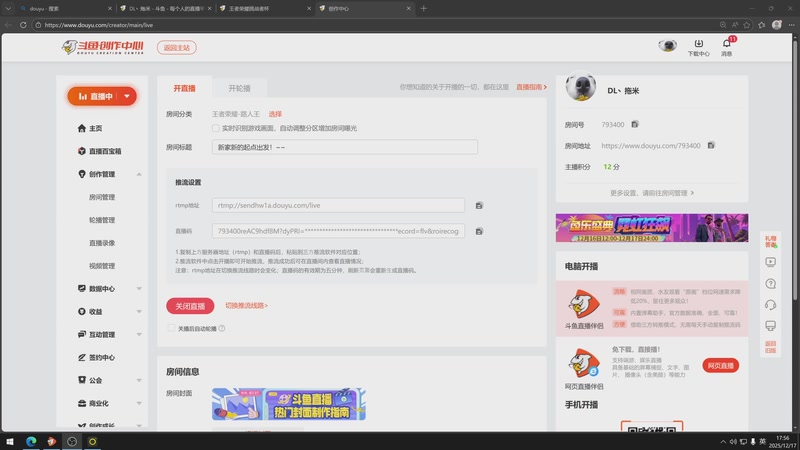
Task: Click the help question mark beside 关播后自动轮播
Action: [222, 328]
